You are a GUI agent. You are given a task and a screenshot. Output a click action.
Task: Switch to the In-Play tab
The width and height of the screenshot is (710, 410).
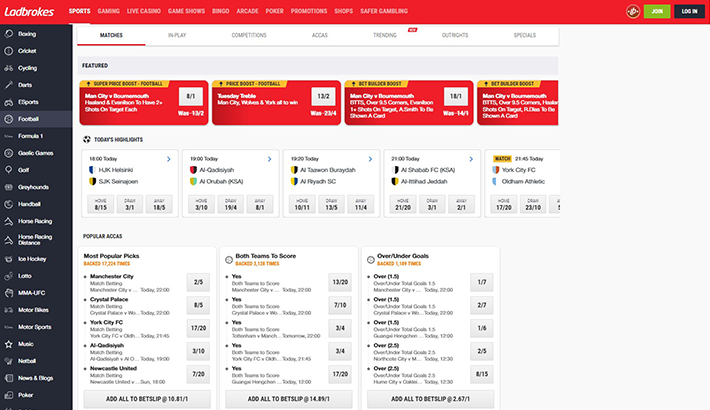(177, 35)
